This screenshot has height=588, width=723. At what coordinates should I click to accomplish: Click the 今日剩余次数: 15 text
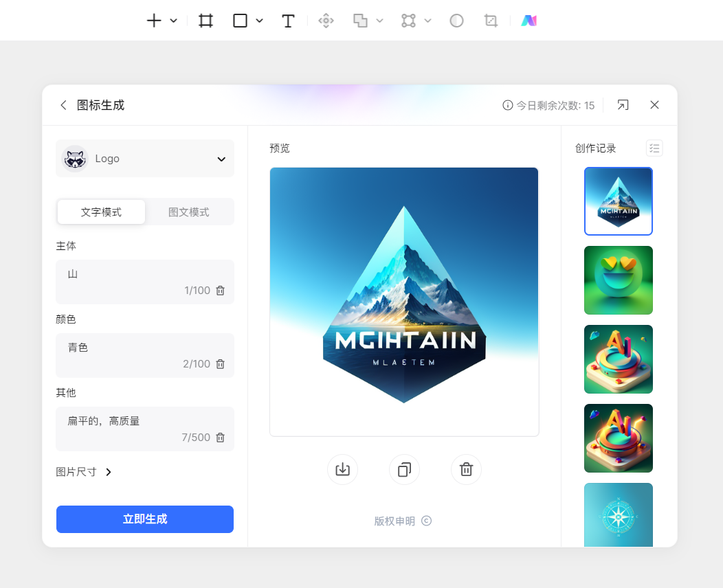coord(555,106)
